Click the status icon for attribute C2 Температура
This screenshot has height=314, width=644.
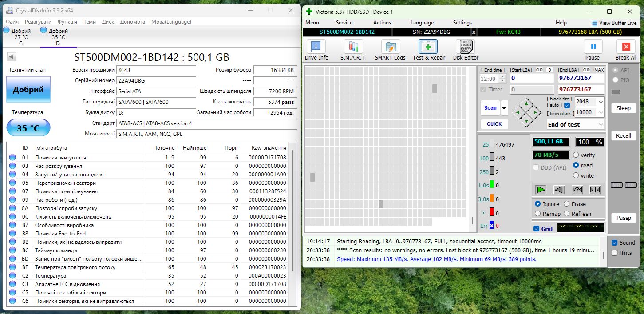(12, 276)
